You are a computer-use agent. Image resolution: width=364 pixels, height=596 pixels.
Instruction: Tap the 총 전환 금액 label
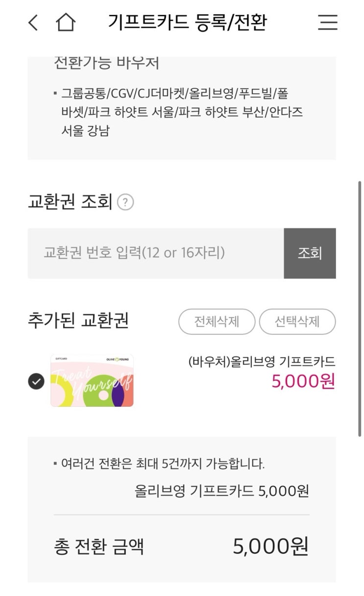point(99,546)
